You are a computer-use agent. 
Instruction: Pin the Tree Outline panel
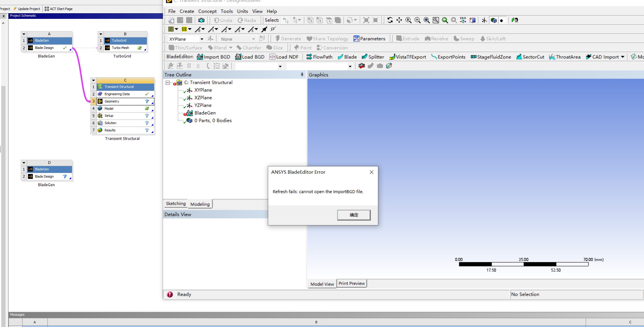302,75
